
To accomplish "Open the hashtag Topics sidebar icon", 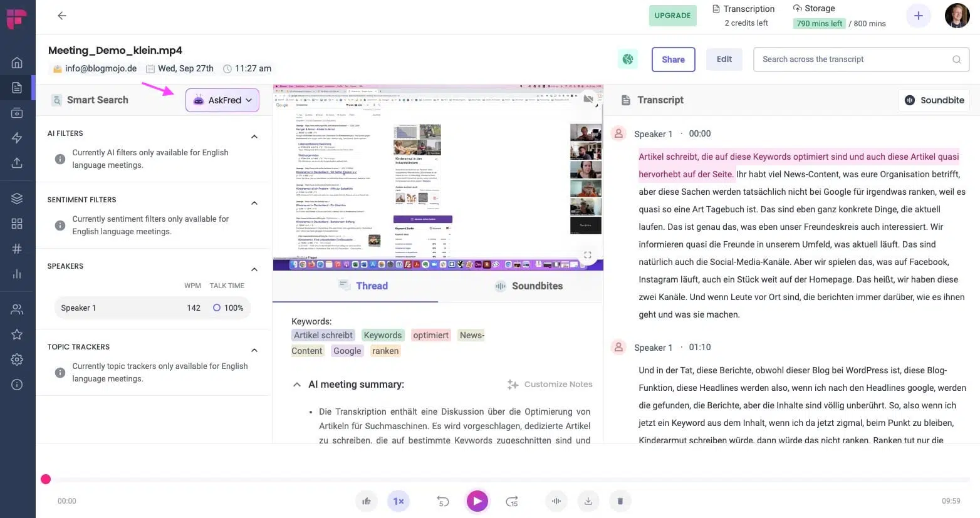I will 17,249.
